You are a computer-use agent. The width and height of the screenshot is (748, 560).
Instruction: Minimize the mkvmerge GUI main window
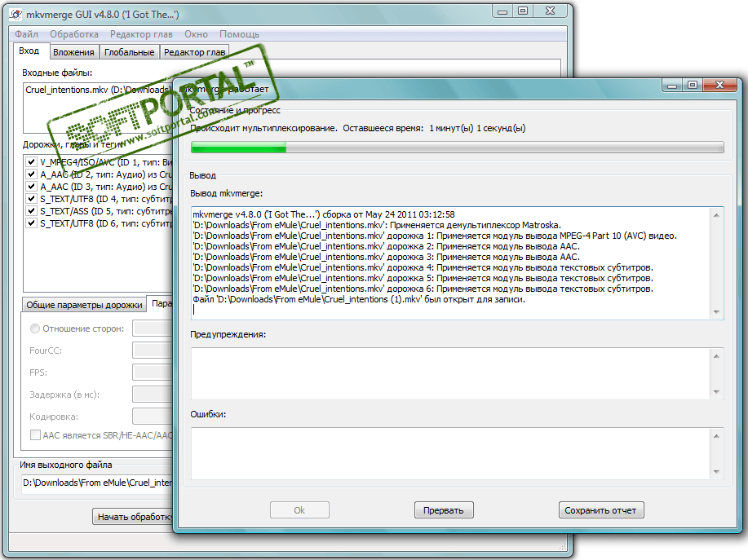[x=502, y=11]
